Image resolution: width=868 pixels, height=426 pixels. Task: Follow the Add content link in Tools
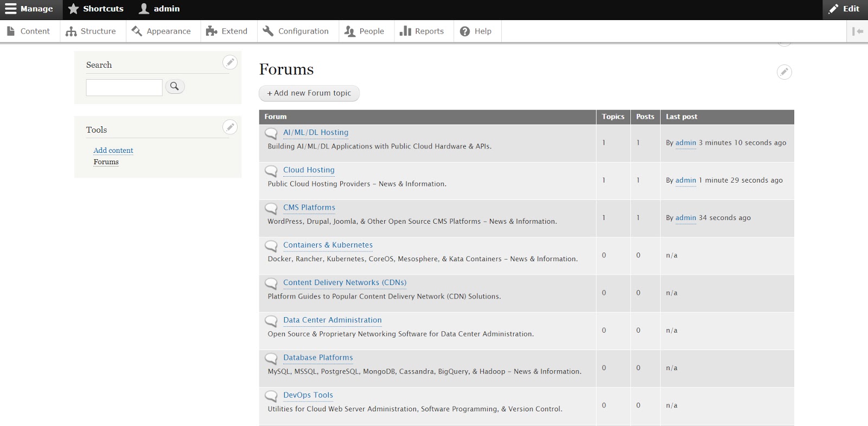[113, 151]
